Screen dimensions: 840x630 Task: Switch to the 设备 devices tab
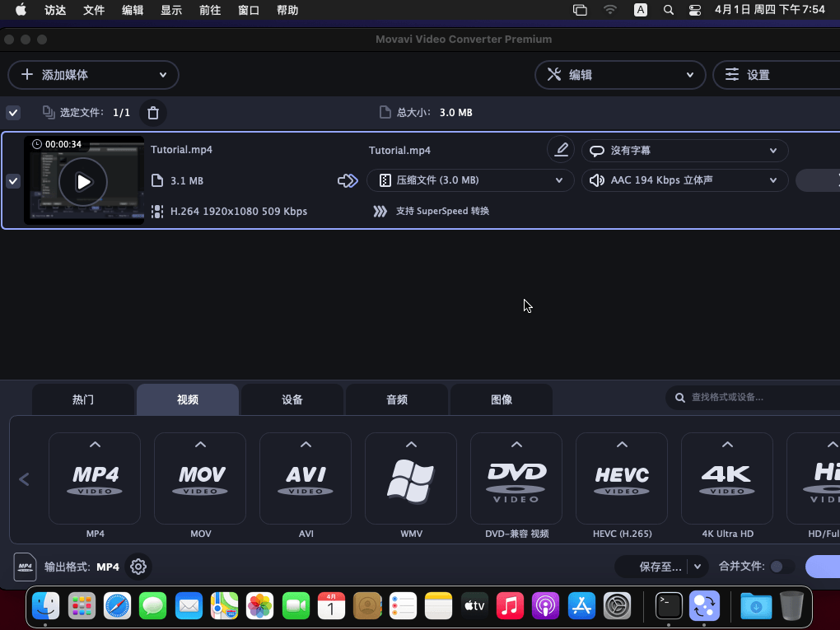(x=292, y=399)
